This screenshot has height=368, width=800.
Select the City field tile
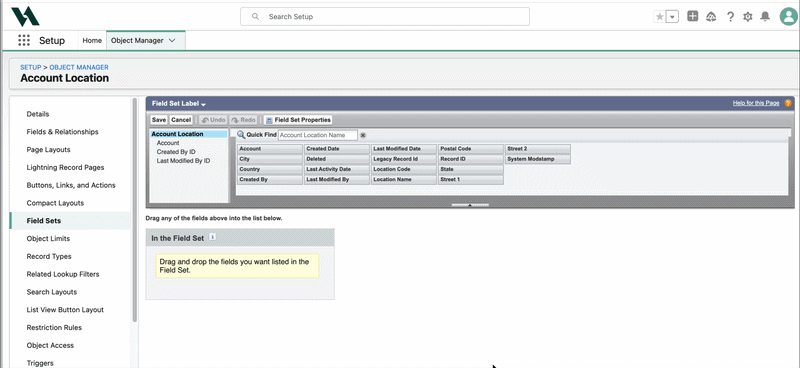(270, 159)
